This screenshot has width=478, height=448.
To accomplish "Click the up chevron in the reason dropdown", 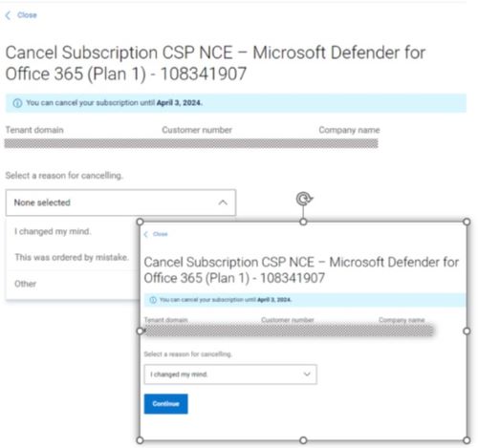I will (223, 203).
